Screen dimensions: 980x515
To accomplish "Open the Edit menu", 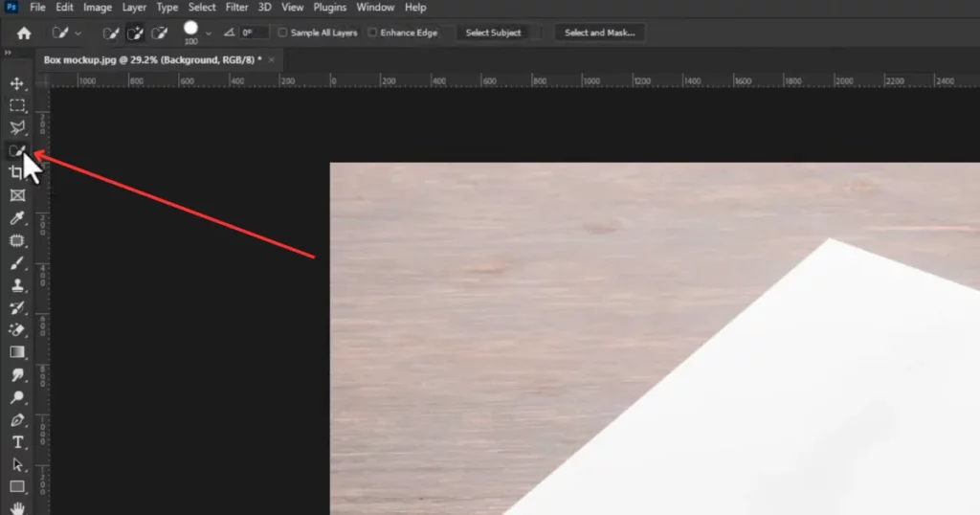I will [64, 8].
